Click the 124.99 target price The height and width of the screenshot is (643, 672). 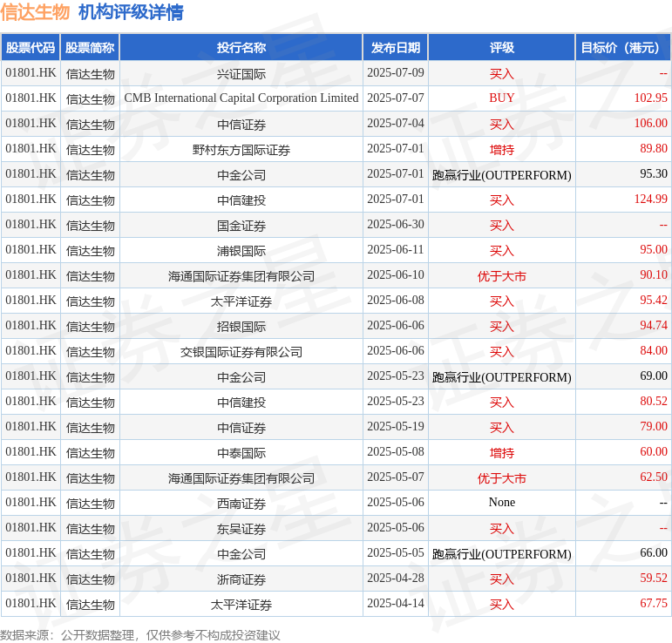[650, 200]
